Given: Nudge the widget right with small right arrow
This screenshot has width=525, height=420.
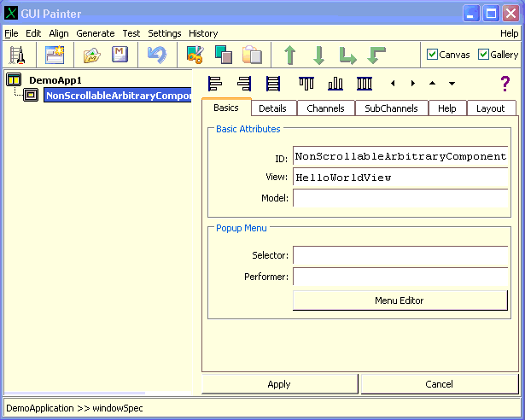Looking at the screenshot, I should point(413,83).
